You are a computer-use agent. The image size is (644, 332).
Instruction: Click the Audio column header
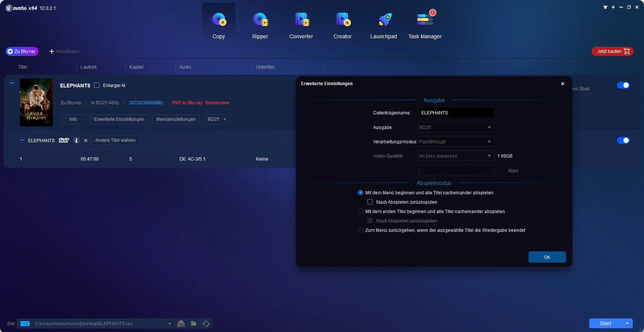185,67
